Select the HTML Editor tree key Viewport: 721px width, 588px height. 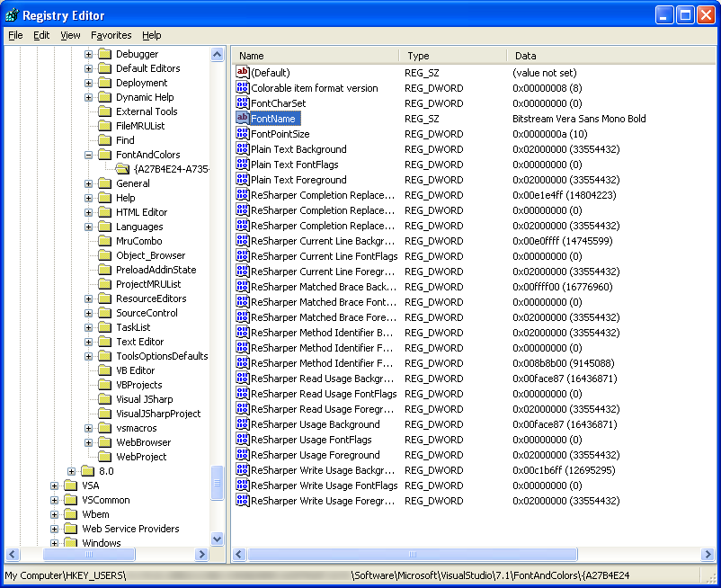click(141, 212)
